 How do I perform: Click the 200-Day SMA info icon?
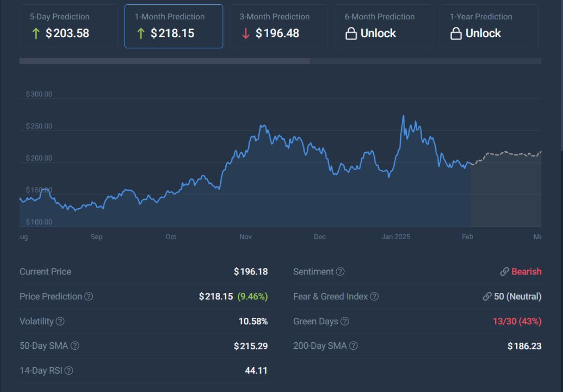tap(353, 346)
